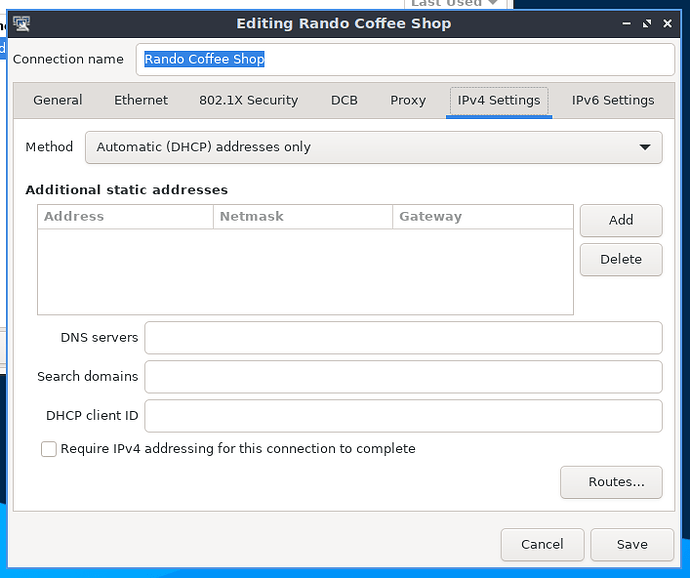Enable Require IPv4 addressing checkbox
The height and width of the screenshot is (578, 690).
coord(49,449)
